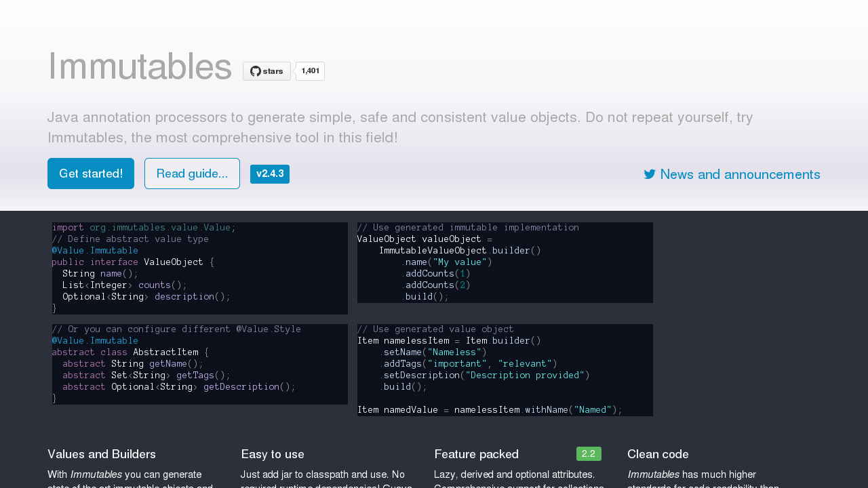Click the ValueObject interface code snippet
This screenshot has width=868, height=488.
coord(200,268)
